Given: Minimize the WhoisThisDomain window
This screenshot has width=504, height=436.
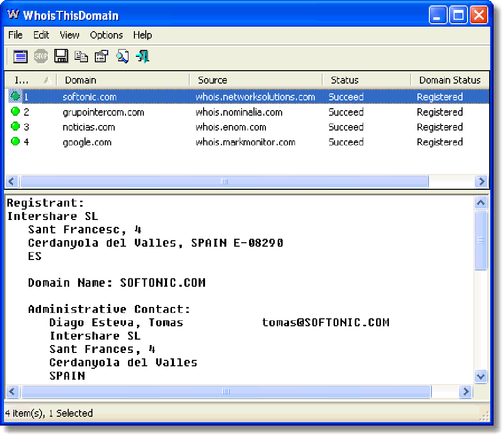Looking at the screenshot, I should (437, 15).
